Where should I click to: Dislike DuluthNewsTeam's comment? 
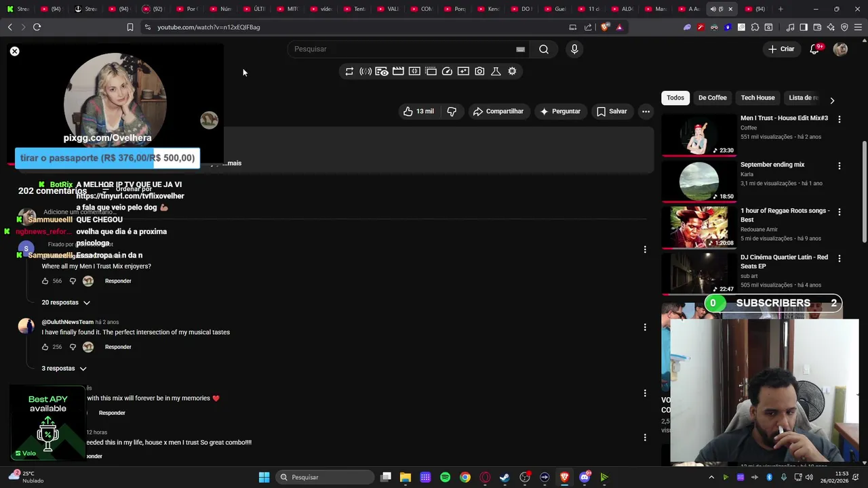click(73, 347)
